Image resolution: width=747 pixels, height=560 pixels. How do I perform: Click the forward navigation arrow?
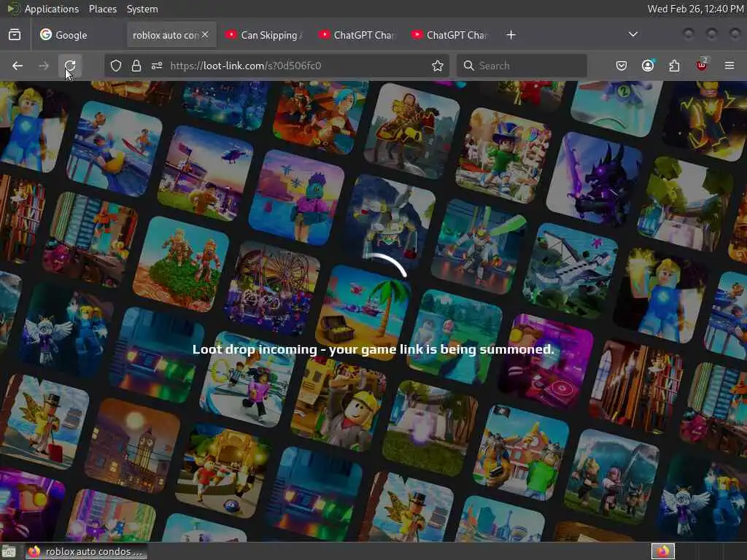tap(43, 66)
